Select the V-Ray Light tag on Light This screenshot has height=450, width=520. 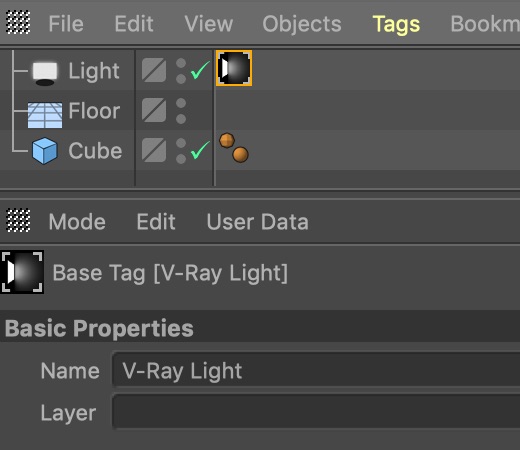point(234,68)
